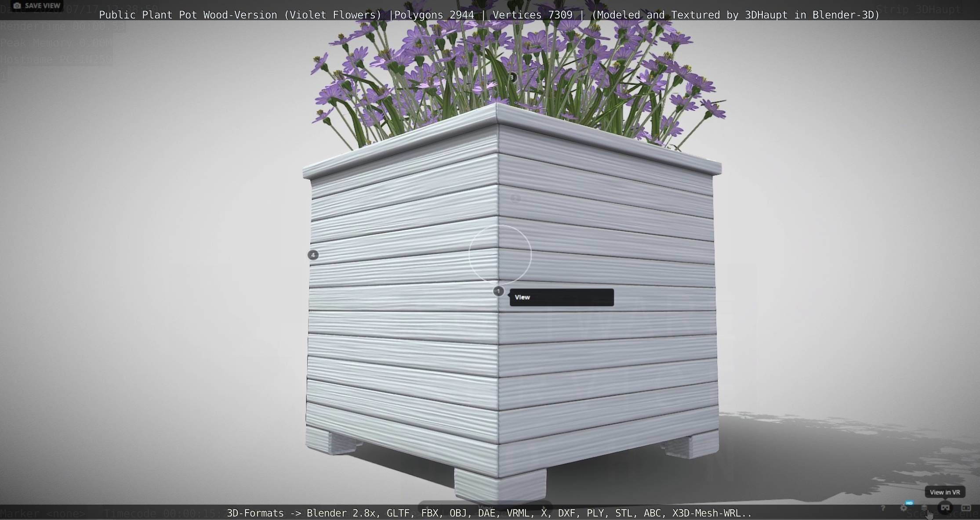Open the model inspector layers icon
The image size is (980, 520).
924,508
